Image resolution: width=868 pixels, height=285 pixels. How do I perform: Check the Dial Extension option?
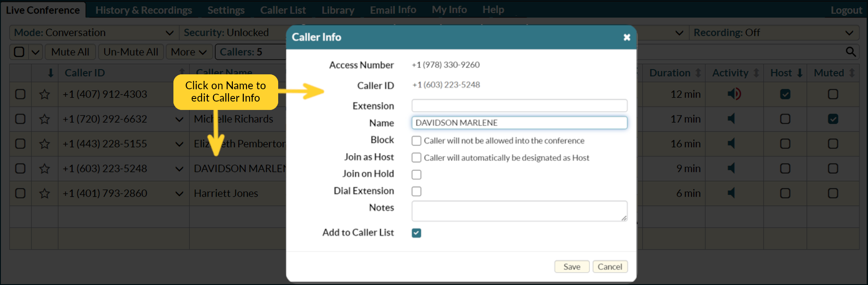click(416, 191)
